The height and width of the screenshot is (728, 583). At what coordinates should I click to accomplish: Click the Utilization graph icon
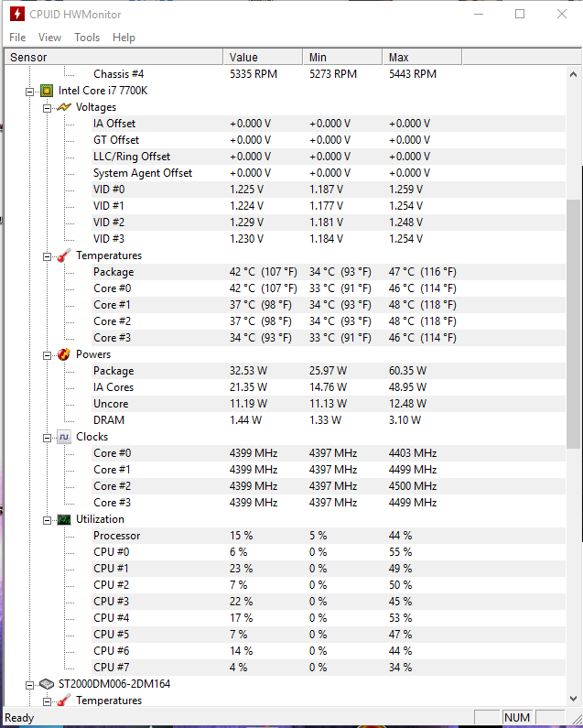(x=64, y=519)
